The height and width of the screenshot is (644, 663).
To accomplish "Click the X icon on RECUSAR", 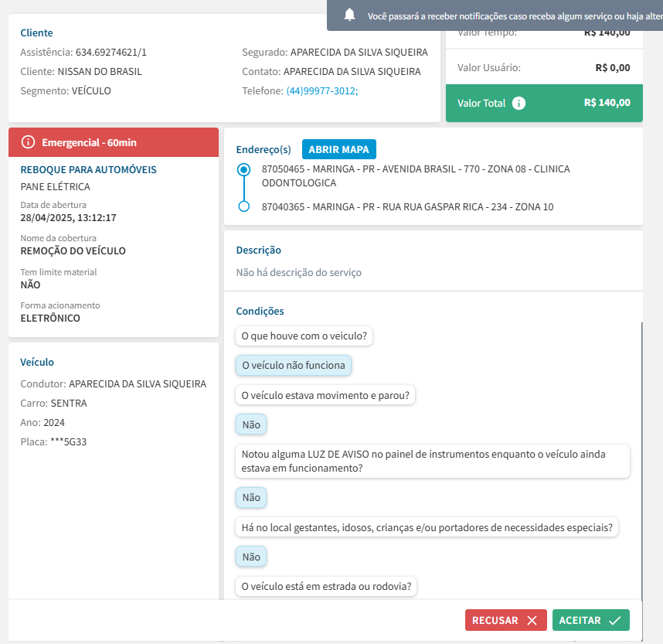I will 532,620.
